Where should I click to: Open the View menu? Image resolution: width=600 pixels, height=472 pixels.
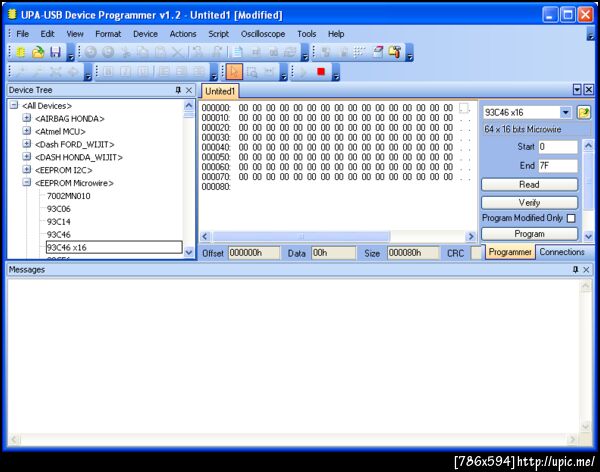click(x=75, y=34)
